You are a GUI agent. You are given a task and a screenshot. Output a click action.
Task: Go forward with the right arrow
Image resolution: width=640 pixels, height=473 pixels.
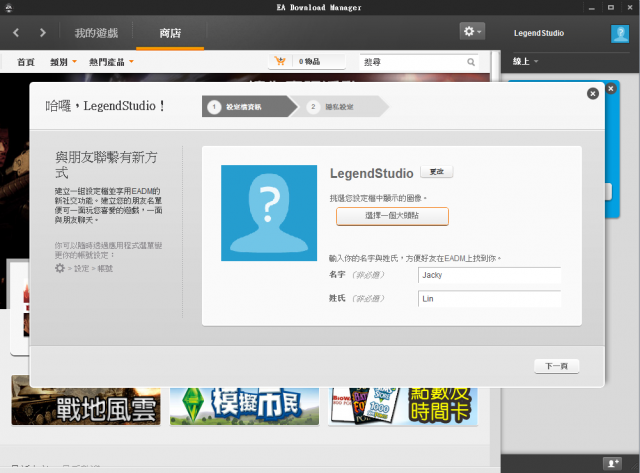(42, 33)
